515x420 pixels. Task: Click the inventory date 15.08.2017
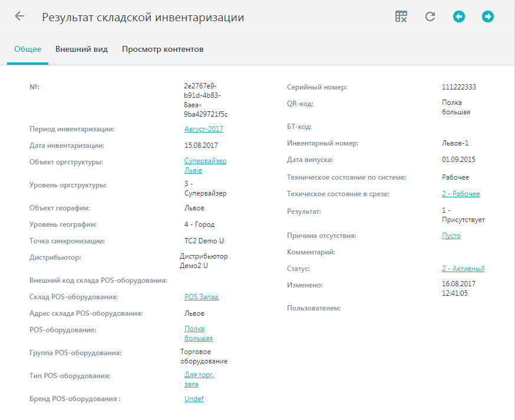[x=201, y=145]
